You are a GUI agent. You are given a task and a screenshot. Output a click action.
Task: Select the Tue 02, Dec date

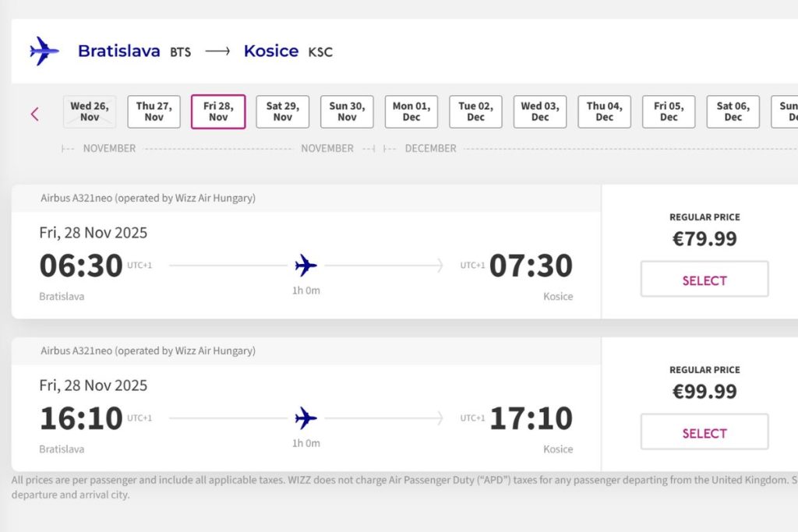[x=475, y=111]
